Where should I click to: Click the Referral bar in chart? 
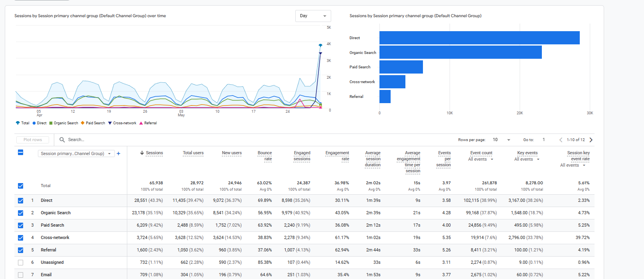point(385,96)
